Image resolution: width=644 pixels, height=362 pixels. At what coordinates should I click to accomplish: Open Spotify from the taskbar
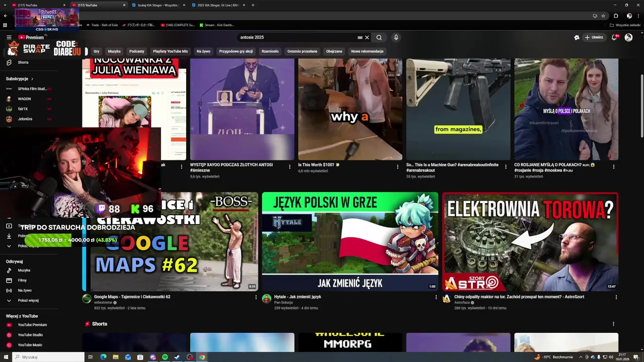(x=165, y=357)
